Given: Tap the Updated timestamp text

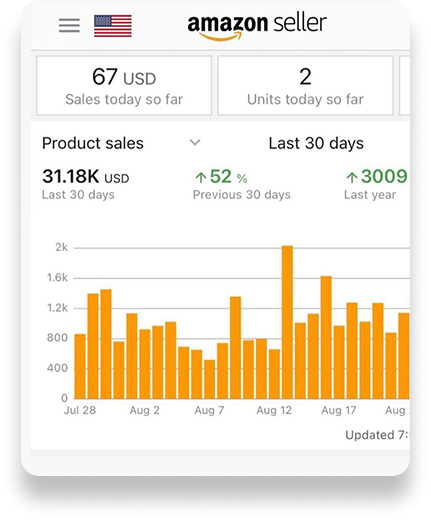Looking at the screenshot, I should 377,435.
